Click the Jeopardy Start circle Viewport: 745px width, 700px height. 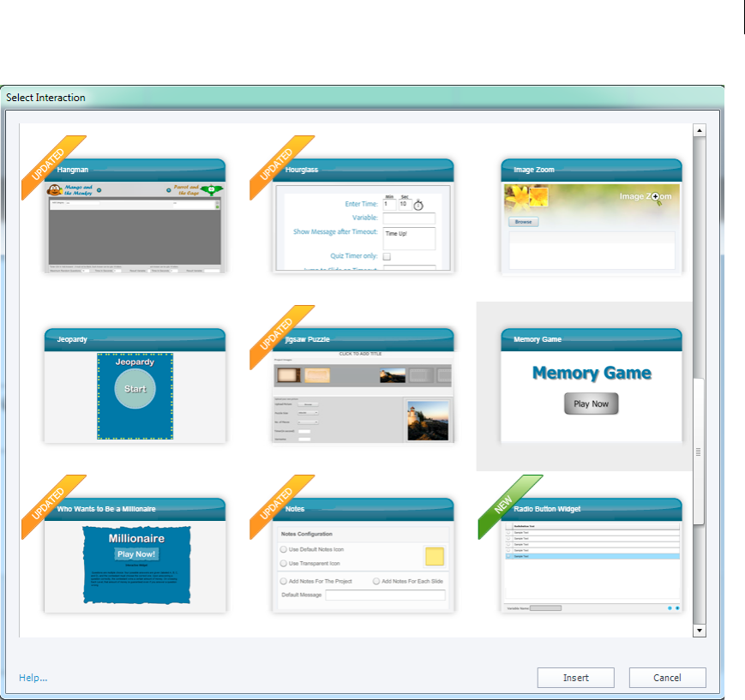[x=135, y=388]
